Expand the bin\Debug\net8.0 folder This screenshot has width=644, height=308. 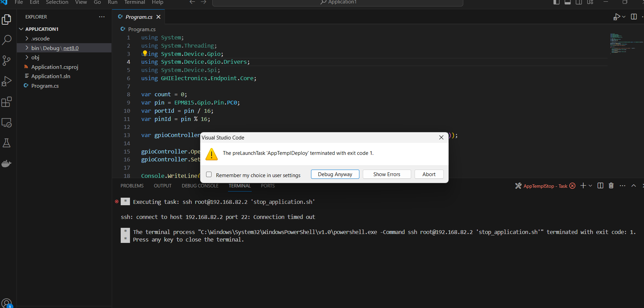click(64, 48)
